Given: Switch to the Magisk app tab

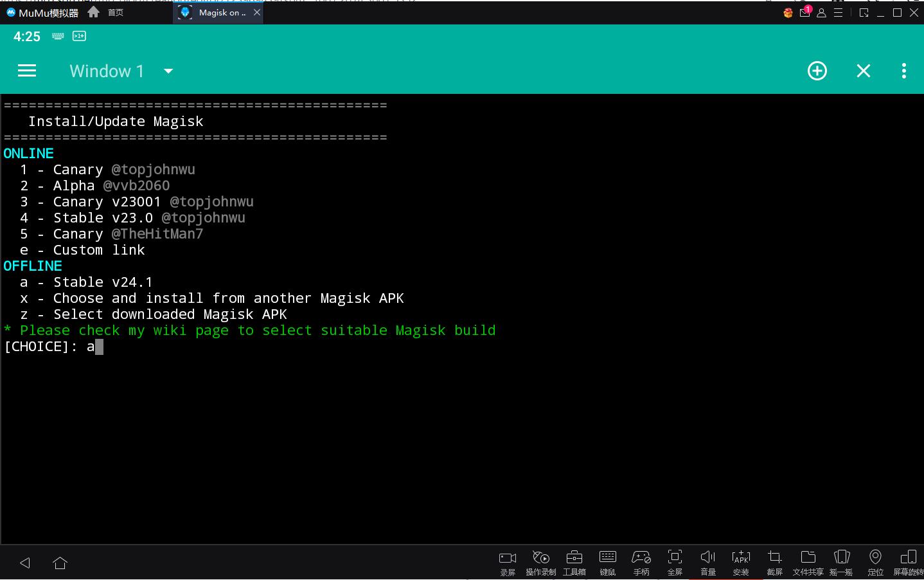Looking at the screenshot, I should pos(215,12).
